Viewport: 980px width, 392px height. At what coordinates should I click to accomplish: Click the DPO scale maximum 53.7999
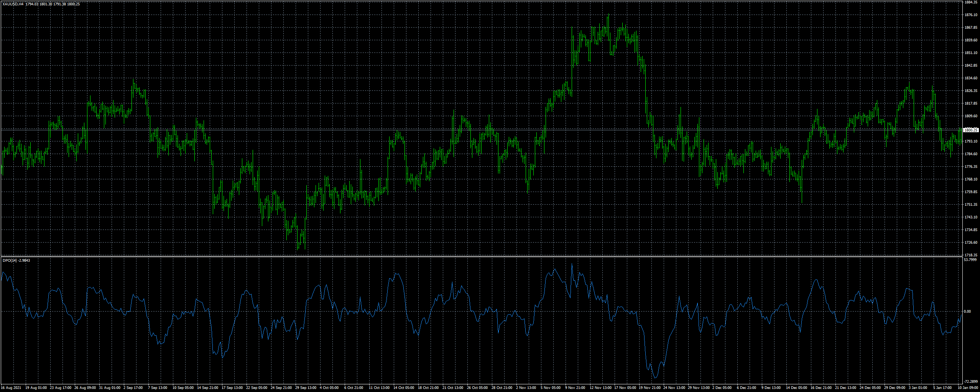(970, 260)
